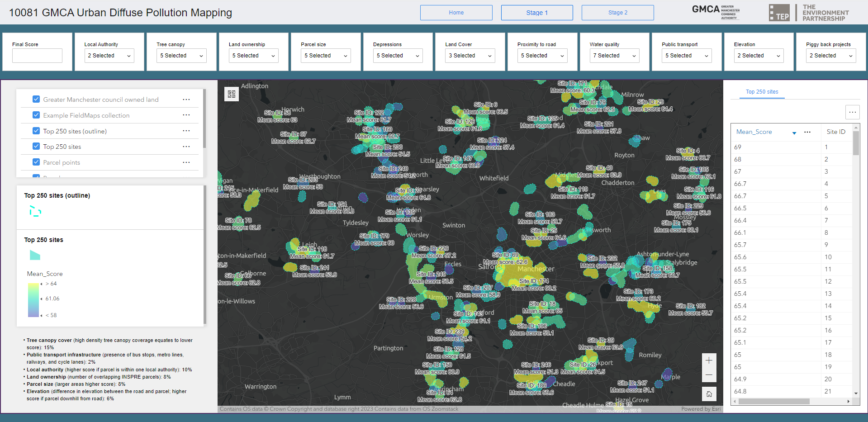
Task: Click the Final Score input field
Action: 37,56
